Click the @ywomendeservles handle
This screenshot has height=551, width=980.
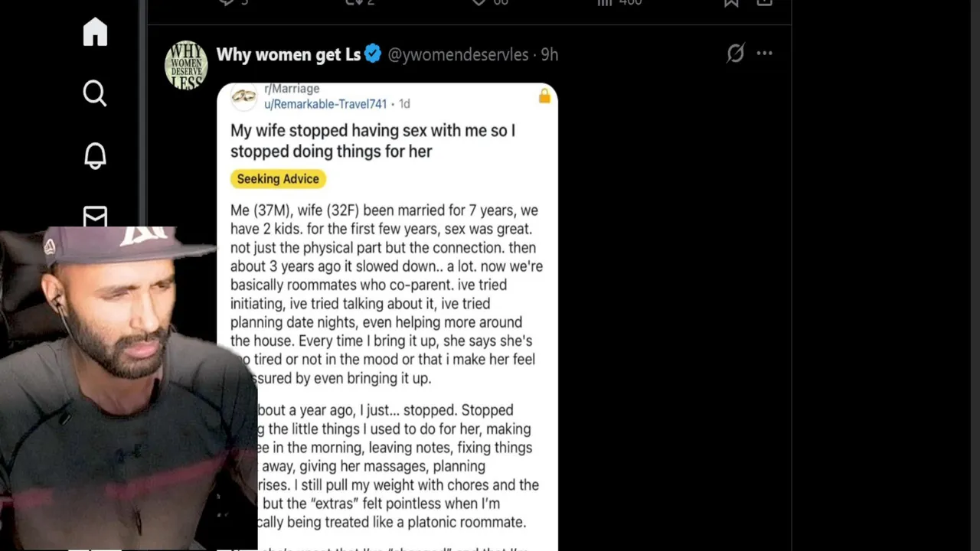pos(458,54)
